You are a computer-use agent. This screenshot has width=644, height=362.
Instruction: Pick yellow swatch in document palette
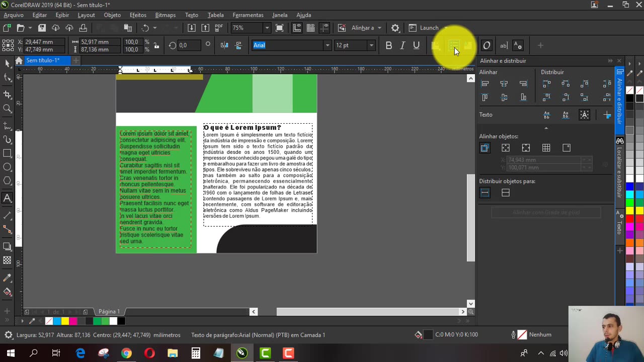click(x=64, y=321)
